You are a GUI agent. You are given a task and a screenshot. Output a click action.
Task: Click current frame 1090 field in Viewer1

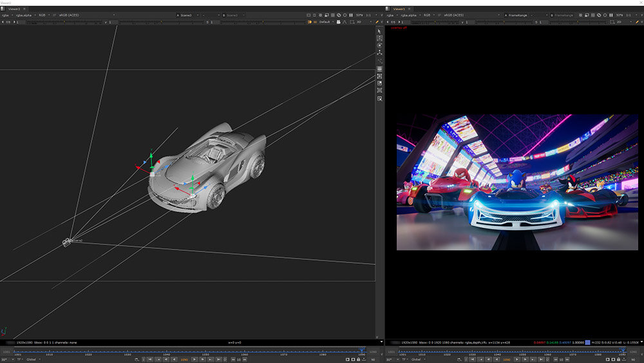[506, 359]
